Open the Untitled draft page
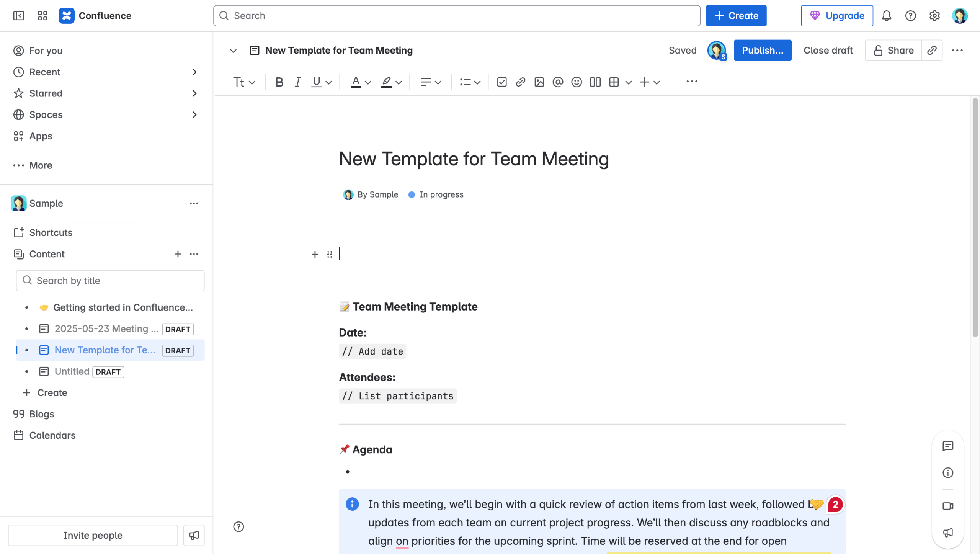 tap(72, 371)
